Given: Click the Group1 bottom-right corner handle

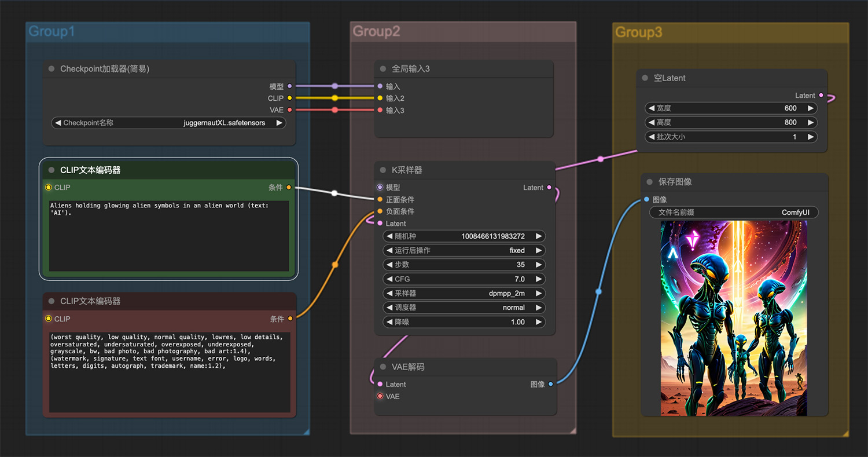Looking at the screenshot, I should coord(306,432).
